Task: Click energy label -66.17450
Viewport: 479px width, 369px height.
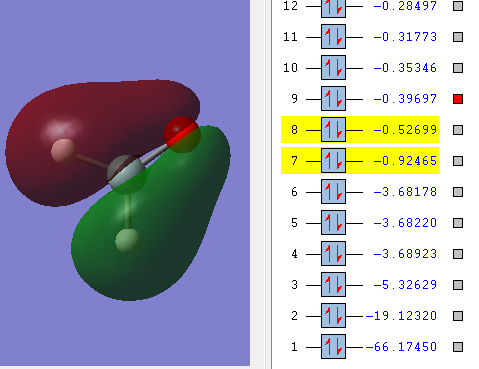Action: [x=401, y=347]
